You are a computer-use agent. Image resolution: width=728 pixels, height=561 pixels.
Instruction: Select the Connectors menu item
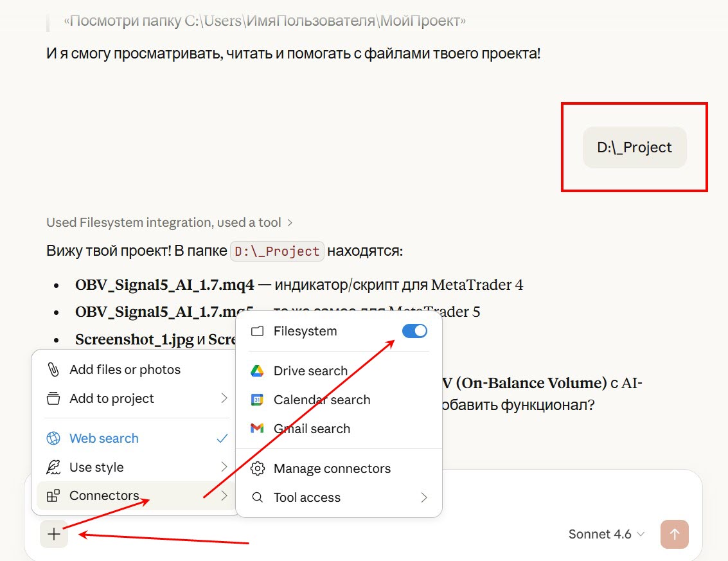tap(104, 495)
